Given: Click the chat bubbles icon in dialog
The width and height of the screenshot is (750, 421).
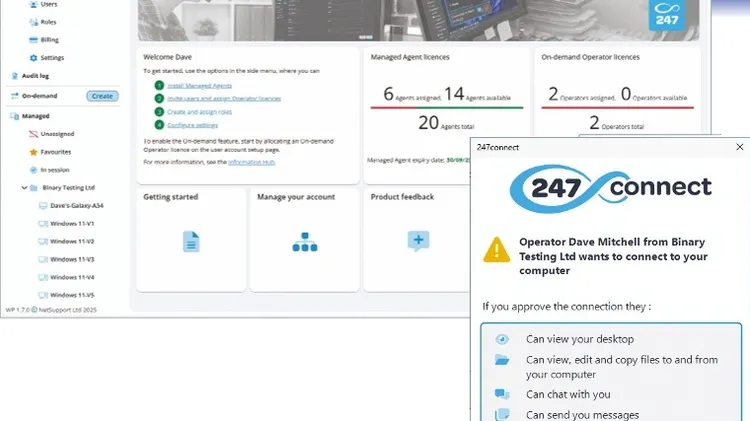Looking at the screenshot, I should click(502, 394).
